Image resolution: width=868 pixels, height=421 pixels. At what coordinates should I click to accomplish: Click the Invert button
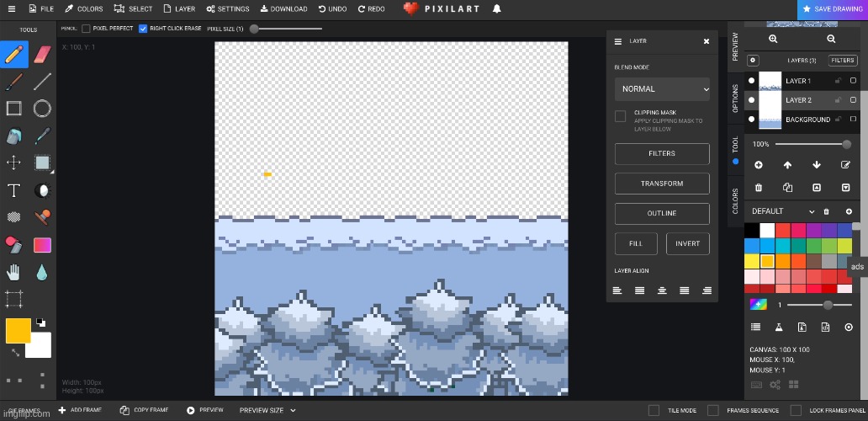[x=687, y=243]
